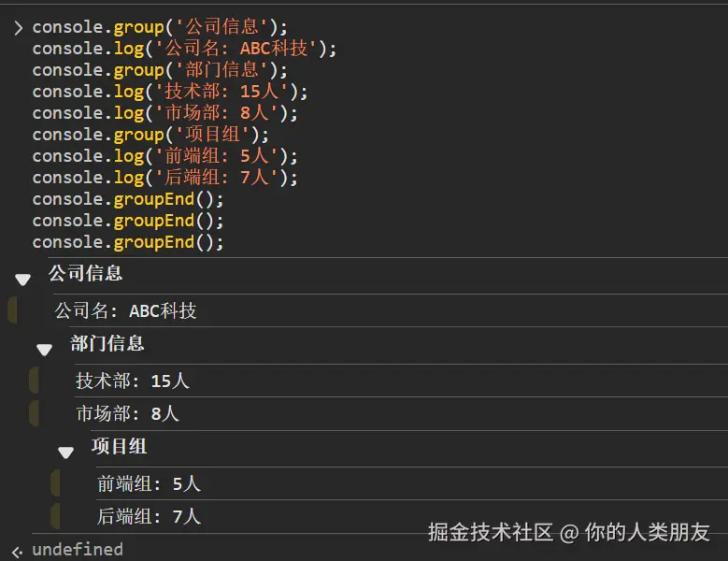
Task: Click code line console.log('前端组: 5人')
Action: point(165,156)
